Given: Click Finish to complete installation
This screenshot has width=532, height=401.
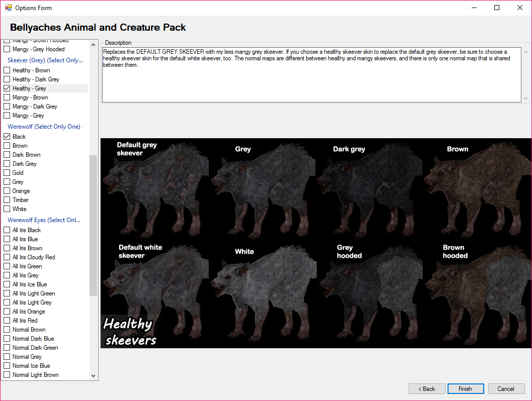Looking at the screenshot, I should (466, 389).
